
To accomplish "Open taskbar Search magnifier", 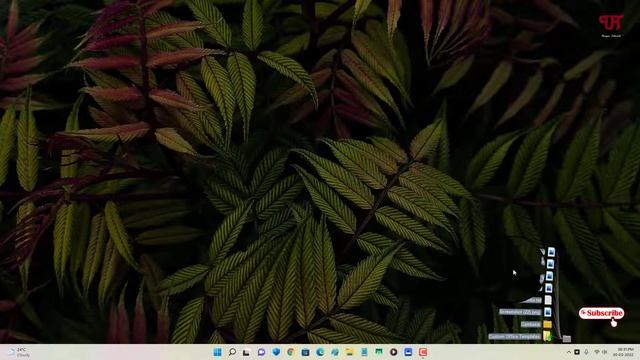I will pos(232,352).
